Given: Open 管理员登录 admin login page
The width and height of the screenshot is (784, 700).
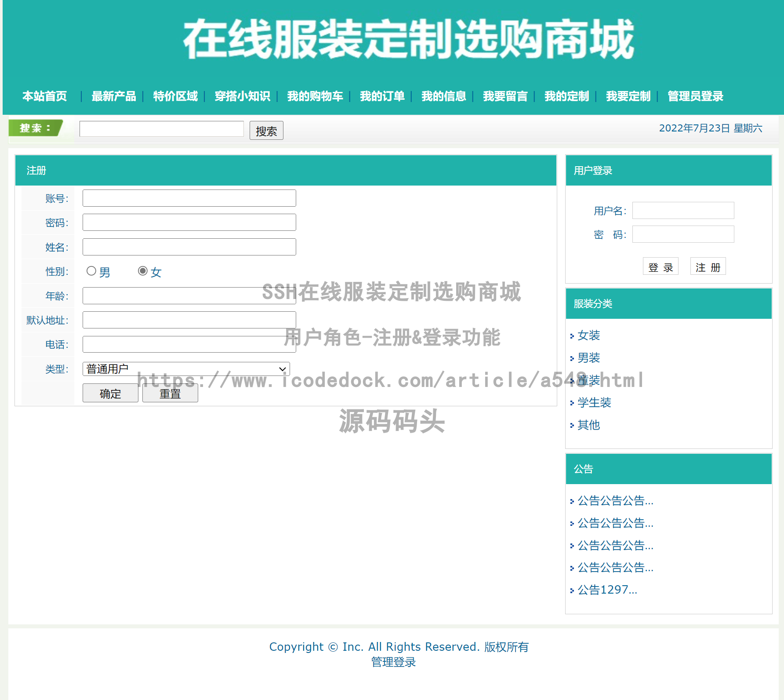Looking at the screenshot, I should click(695, 97).
